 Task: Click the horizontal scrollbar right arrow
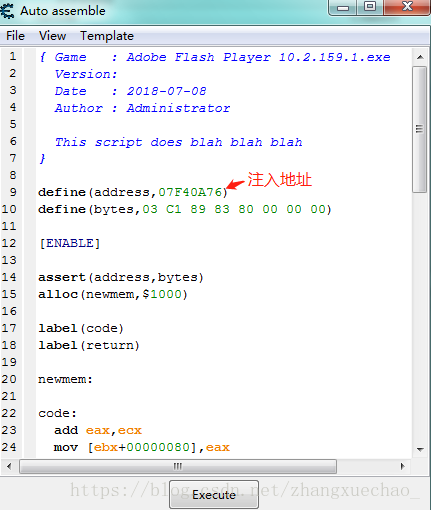pyautogui.click(x=403, y=466)
